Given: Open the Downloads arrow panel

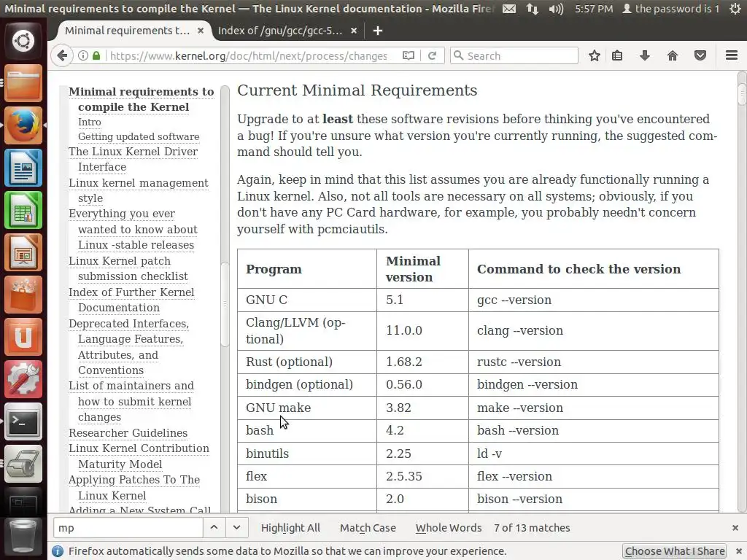Looking at the screenshot, I should click(645, 55).
